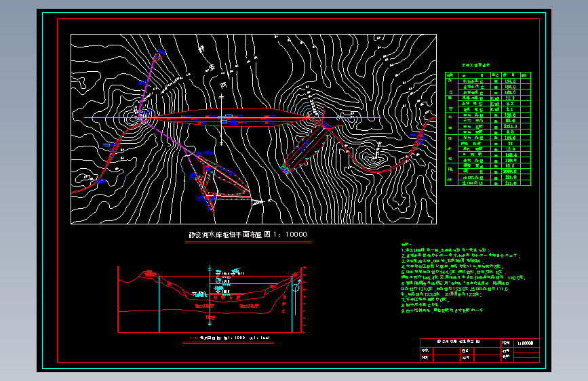The height and width of the screenshot is (381, 588).
Task: Click the green and yellow outlet structure on plan
Action: 286,169
